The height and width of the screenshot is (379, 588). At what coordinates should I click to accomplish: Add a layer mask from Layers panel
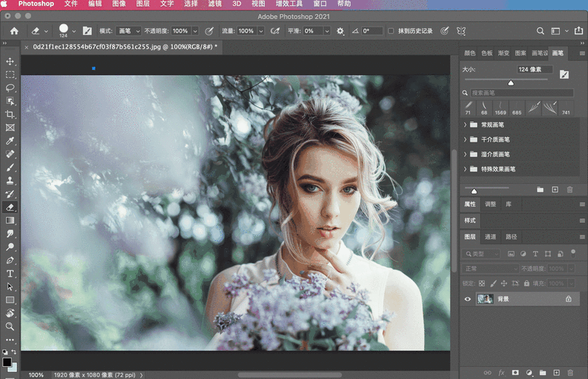[515, 372]
